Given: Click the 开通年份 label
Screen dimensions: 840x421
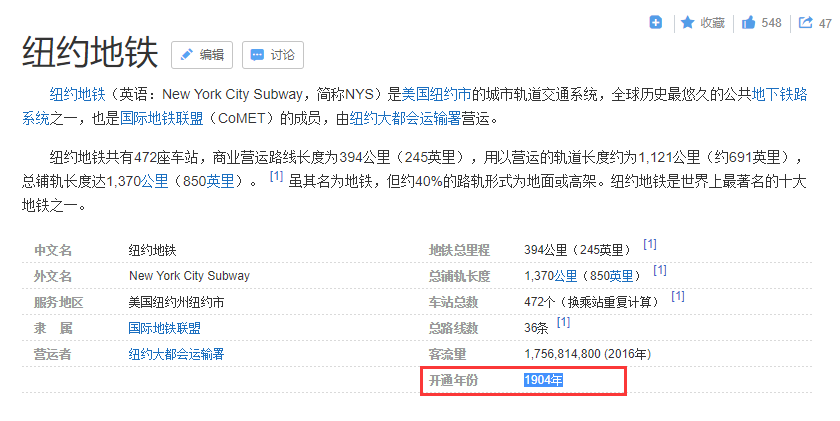Looking at the screenshot, I should (x=453, y=380).
